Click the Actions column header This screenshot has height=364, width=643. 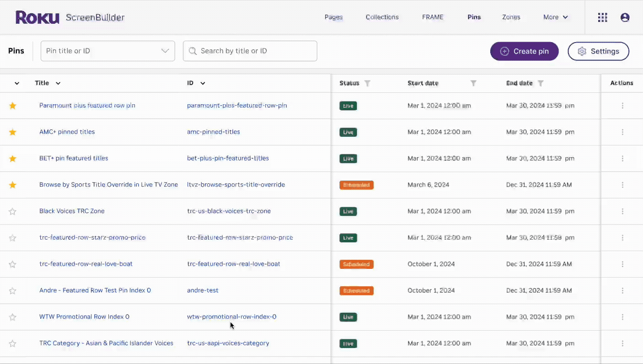(x=622, y=83)
